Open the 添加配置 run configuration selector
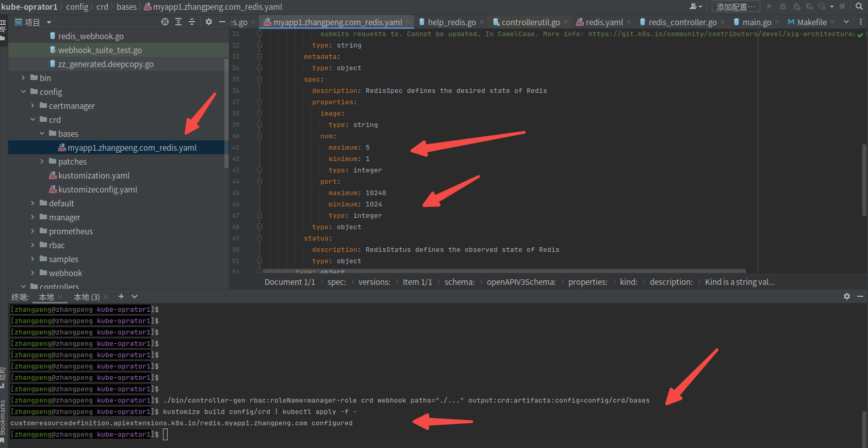This screenshot has height=448, width=868. (x=736, y=7)
